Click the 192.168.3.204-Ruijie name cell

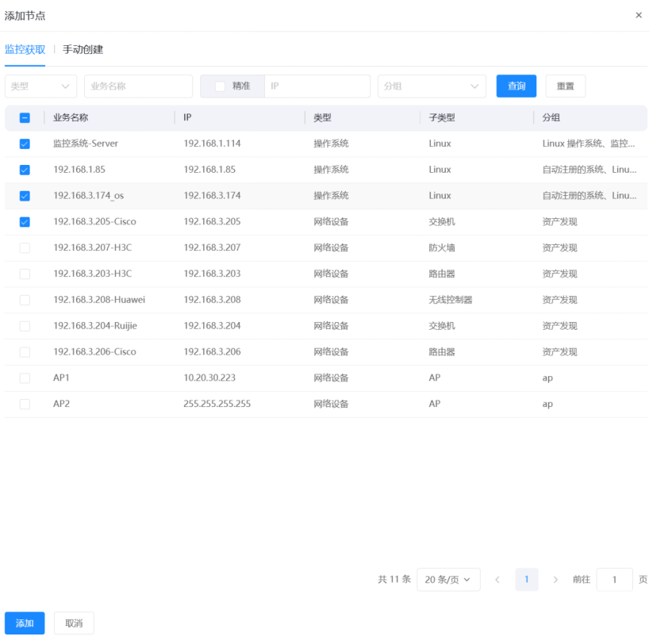(x=95, y=326)
